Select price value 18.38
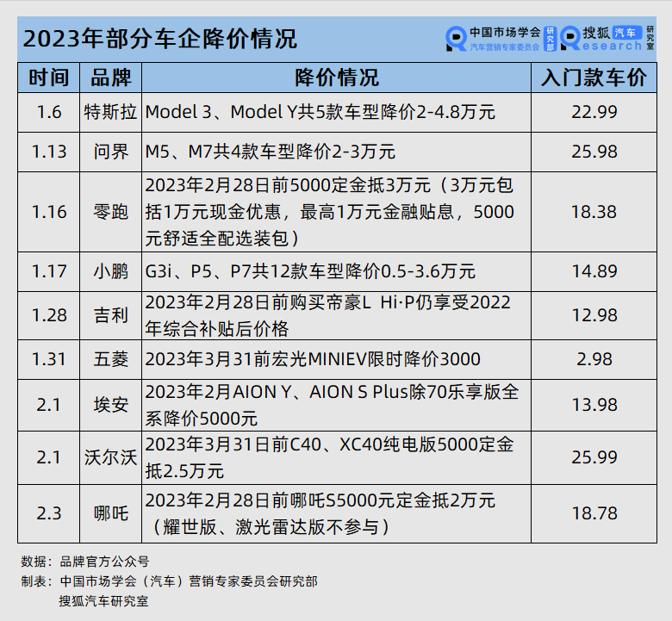Viewport: 672px width, 621px height. click(594, 212)
